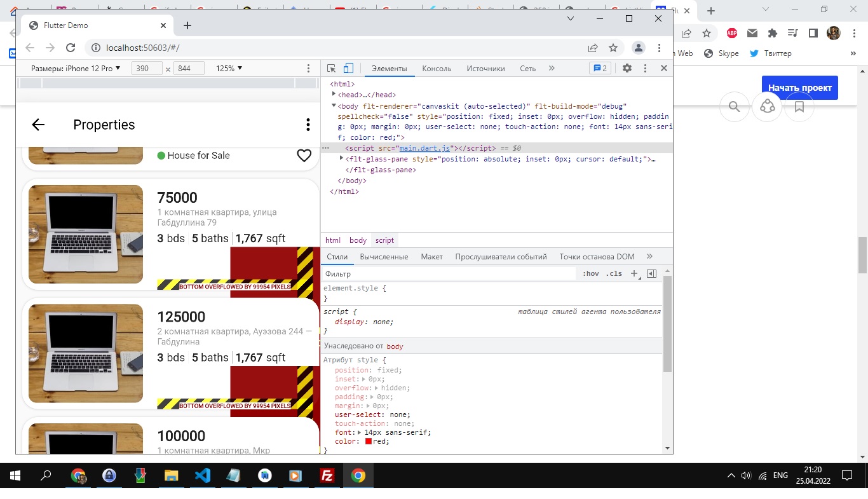Open the side panel icon in background Chrome
The image size is (868, 499).
(x=813, y=33)
